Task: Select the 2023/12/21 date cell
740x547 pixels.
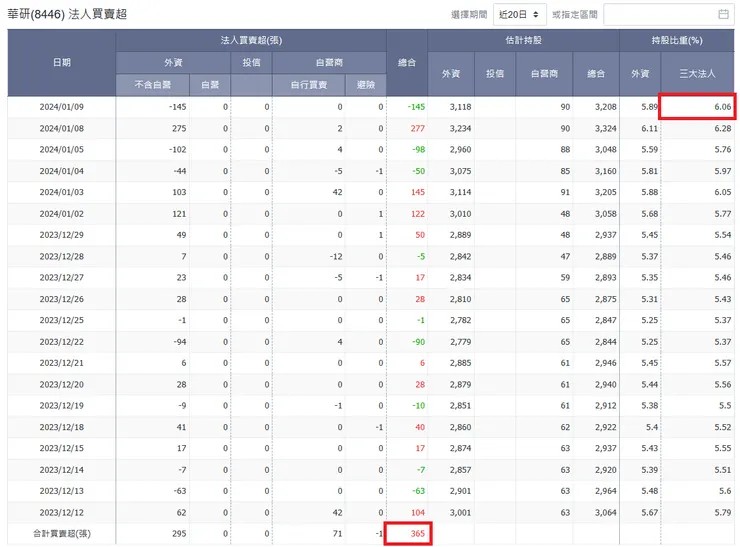Action: [x=62, y=363]
